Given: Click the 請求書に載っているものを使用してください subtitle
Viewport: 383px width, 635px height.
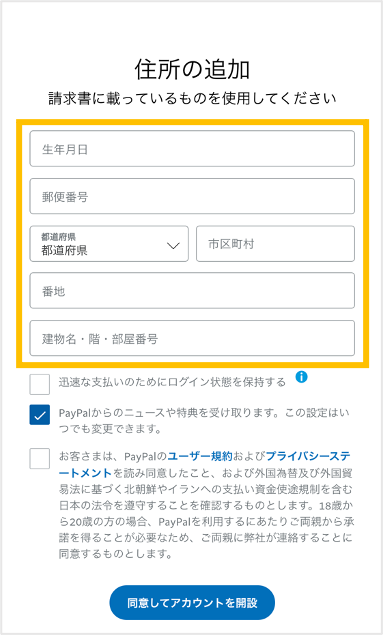Looking at the screenshot, I should coord(192,98).
